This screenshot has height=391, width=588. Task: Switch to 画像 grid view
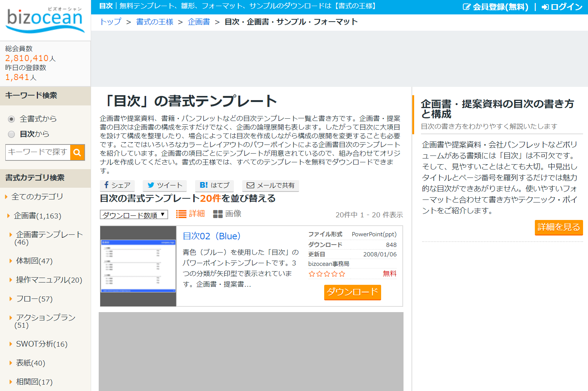point(227,214)
